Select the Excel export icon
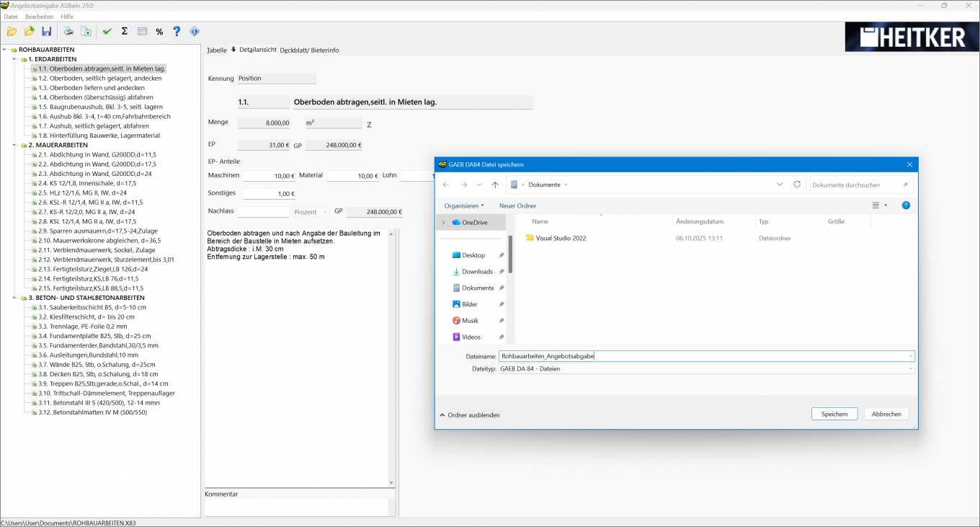 pos(86,31)
